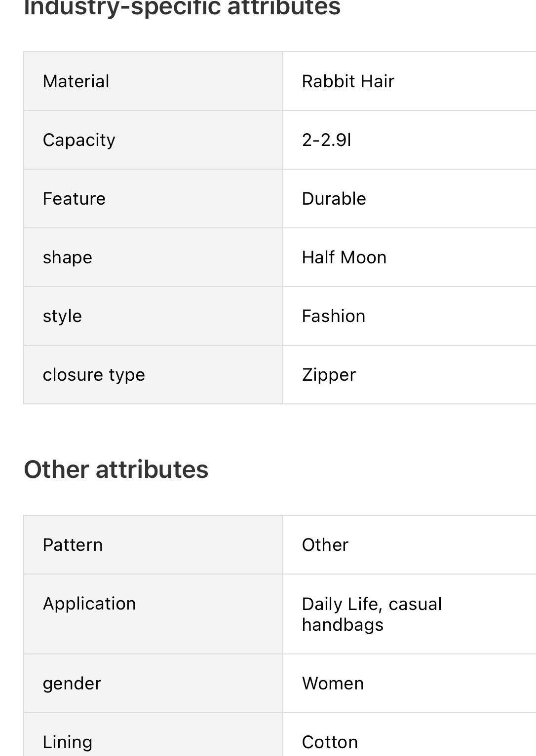The height and width of the screenshot is (756, 536).
Task: Select the Zipper closure value
Action: [x=329, y=375]
